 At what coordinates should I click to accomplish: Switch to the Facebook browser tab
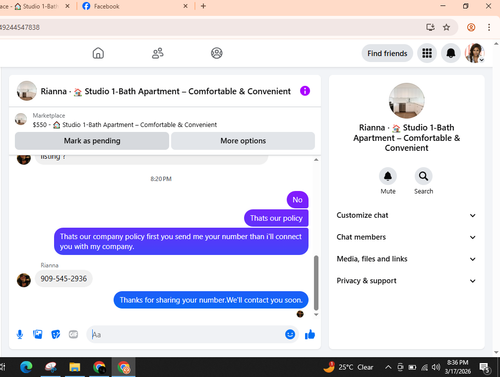click(x=133, y=6)
